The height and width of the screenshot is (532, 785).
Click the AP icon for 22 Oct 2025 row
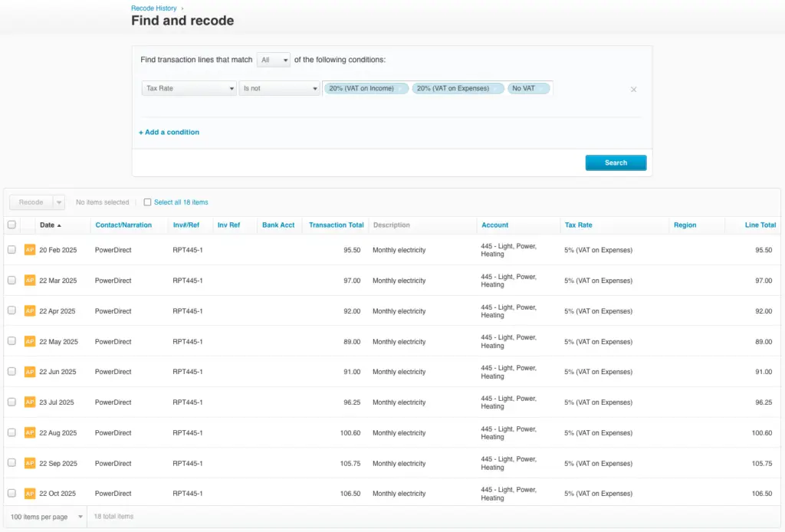tap(30, 494)
